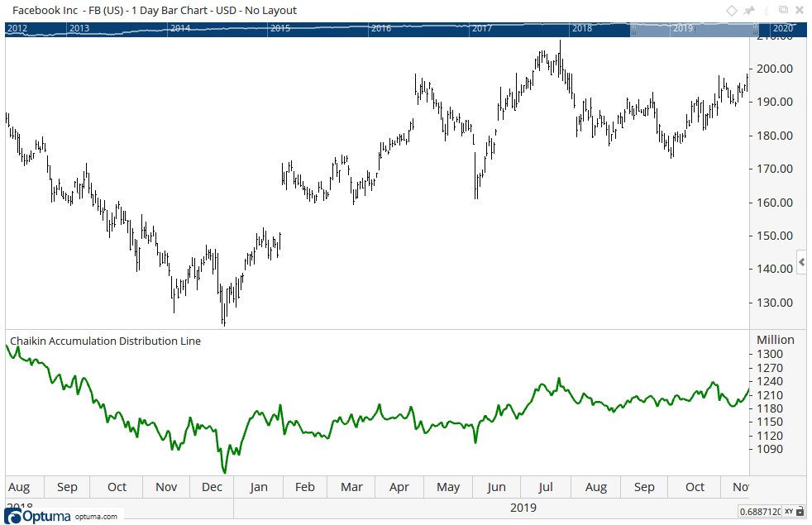Click the Dec label on the date axis
812x525 pixels.
click(x=212, y=487)
